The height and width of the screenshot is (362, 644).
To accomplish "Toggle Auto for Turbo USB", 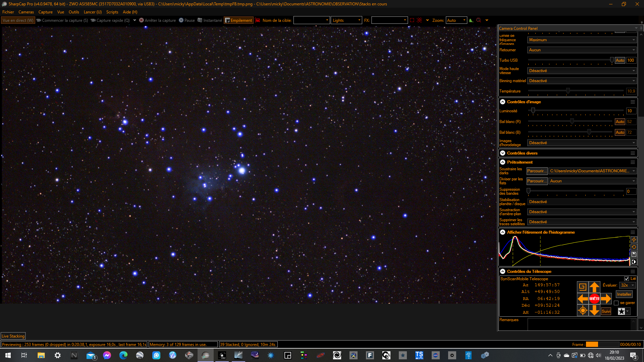I will point(620,60).
